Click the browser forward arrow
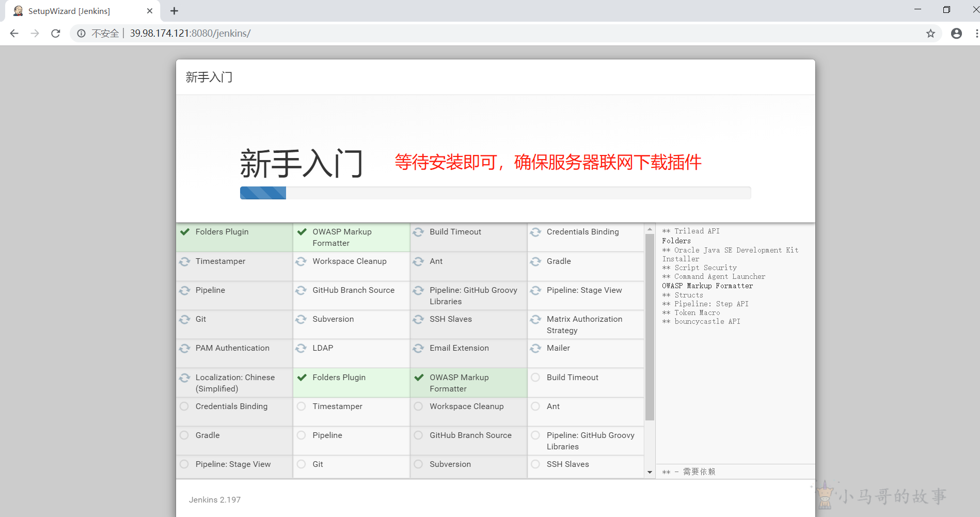This screenshot has height=517, width=980. [35, 34]
